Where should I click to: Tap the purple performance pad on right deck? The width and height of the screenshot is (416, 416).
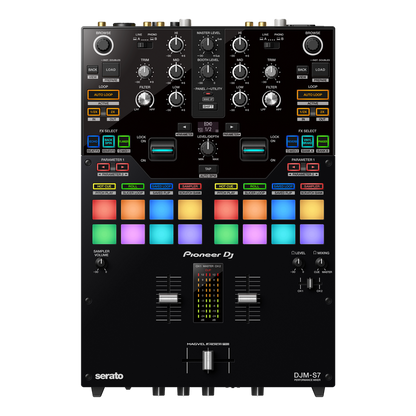tap(312, 234)
